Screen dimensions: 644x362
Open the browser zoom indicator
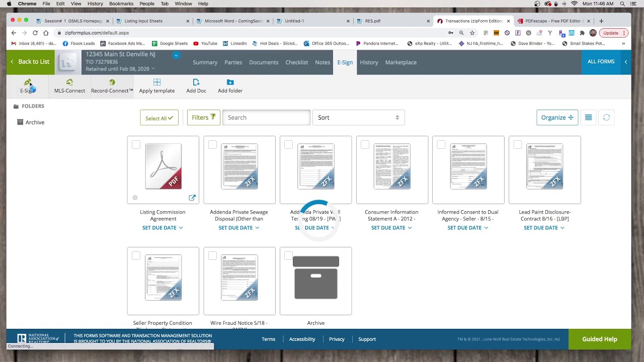461,33
